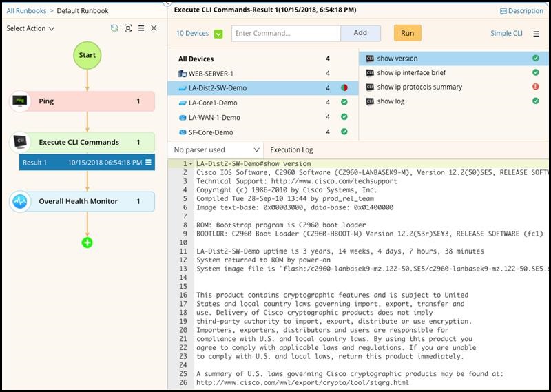Toggle the green devices checkbox
The width and height of the screenshot is (551, 392).
218,34
